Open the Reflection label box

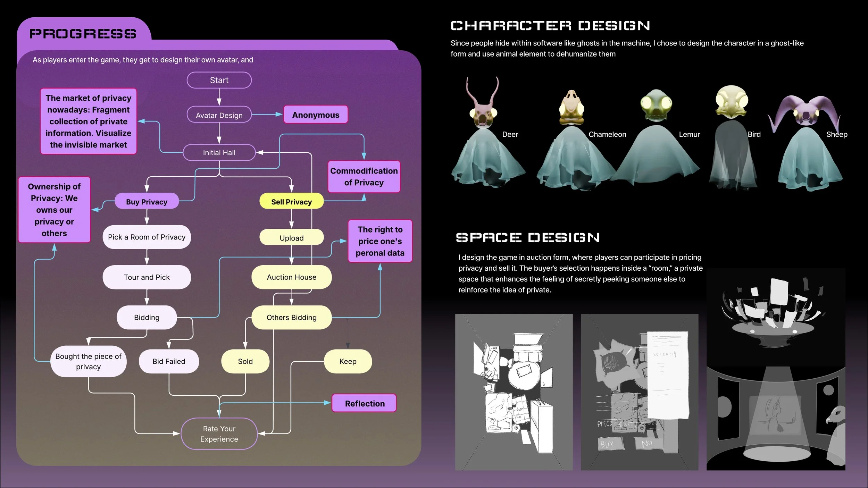(364, 403)
